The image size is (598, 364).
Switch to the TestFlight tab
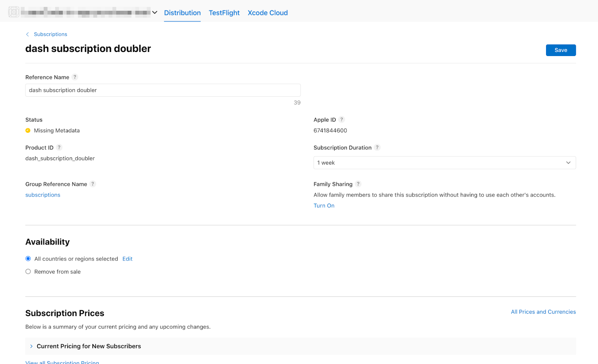[224, 13]
